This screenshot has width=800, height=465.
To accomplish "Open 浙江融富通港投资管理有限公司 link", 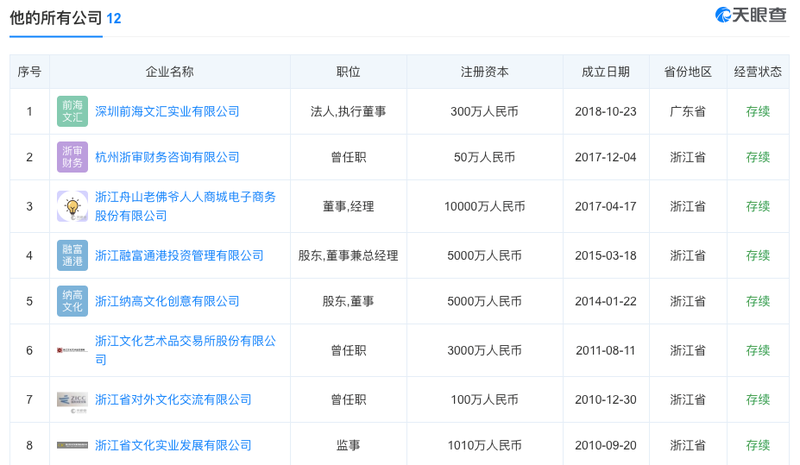I will [179, 255].
